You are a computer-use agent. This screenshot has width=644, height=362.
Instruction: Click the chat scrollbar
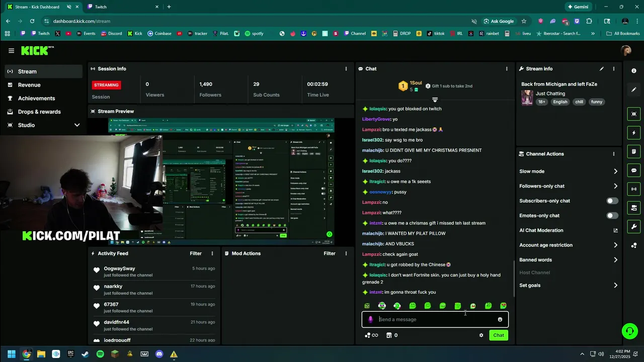click(513, 278)
